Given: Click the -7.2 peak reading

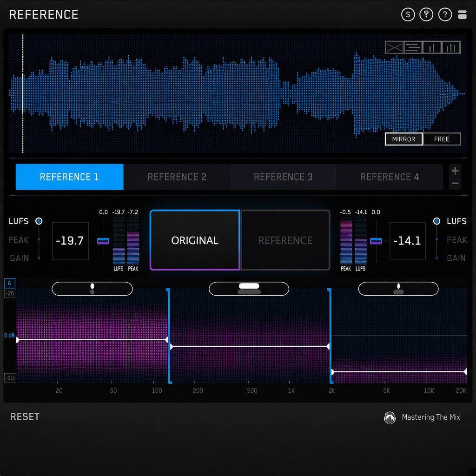Looking at the screenshot, I should (x=133, y=212).
